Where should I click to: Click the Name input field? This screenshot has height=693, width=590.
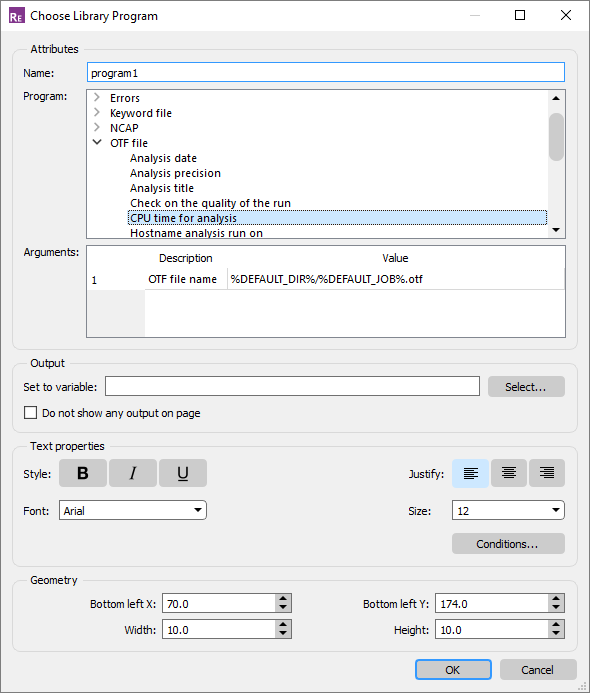pos(326,72)
